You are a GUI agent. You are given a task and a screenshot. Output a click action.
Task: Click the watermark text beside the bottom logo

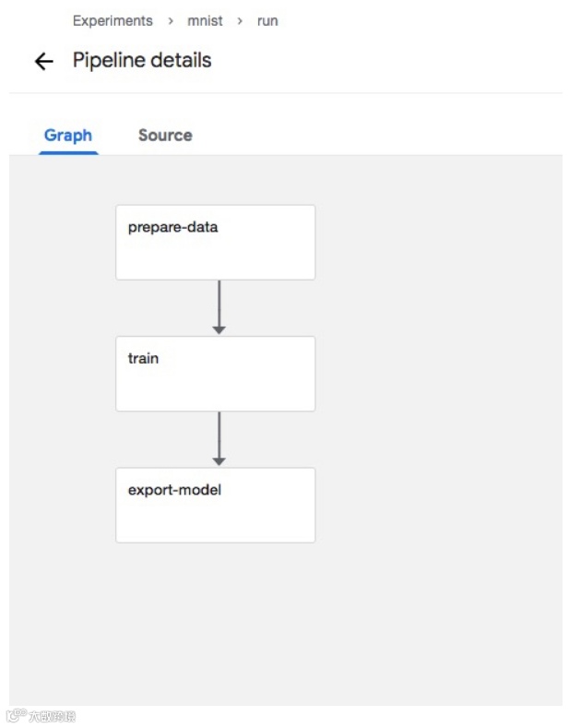[52, 716]
